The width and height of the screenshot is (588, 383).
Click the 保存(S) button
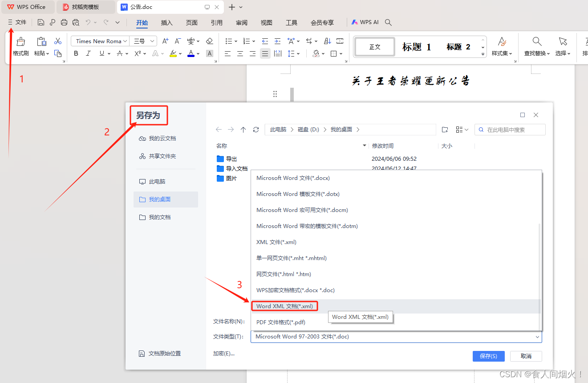click(x=488, y=356)
